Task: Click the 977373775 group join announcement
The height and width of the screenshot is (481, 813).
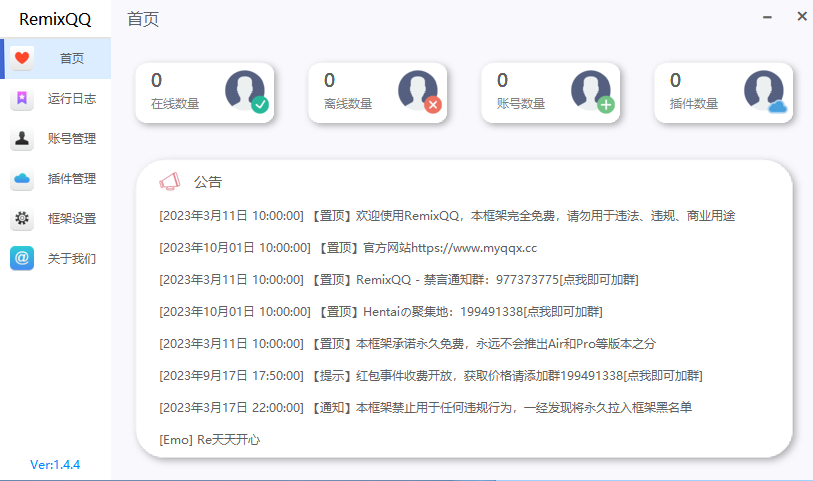Action: [x=399, y=280]
